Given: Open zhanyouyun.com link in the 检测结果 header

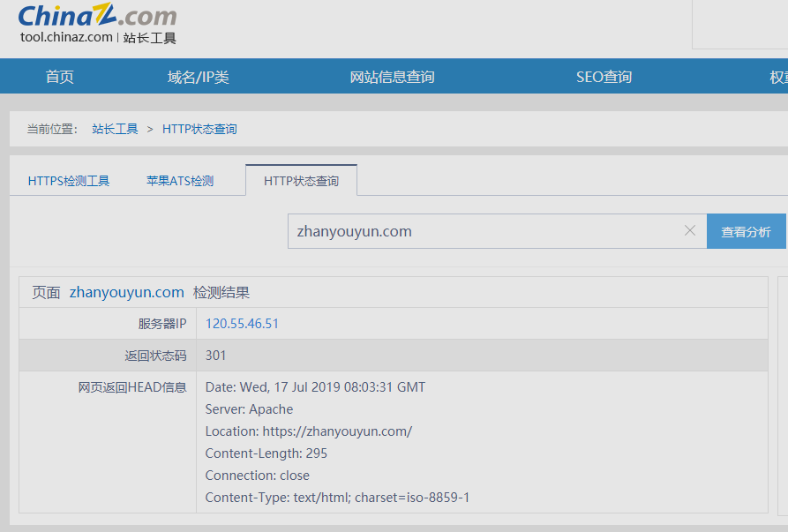Looking at the screenshot, I should 126,292.
